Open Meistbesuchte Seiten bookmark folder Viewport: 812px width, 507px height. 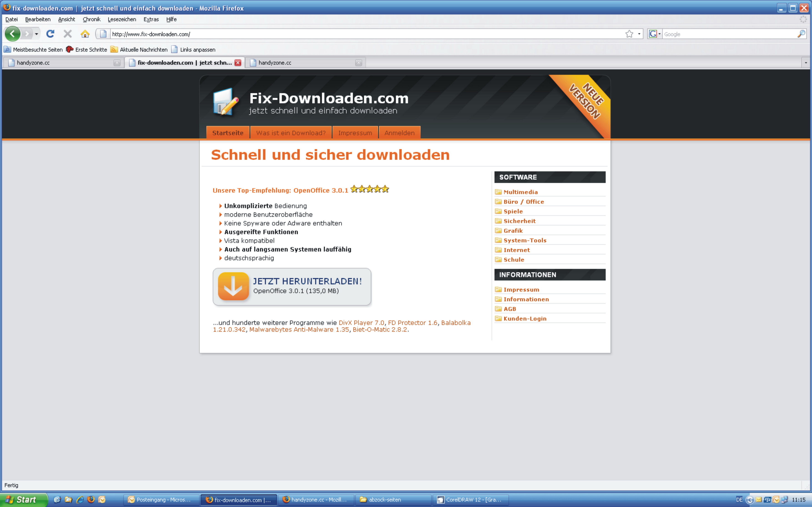click(x=33, y=50)
